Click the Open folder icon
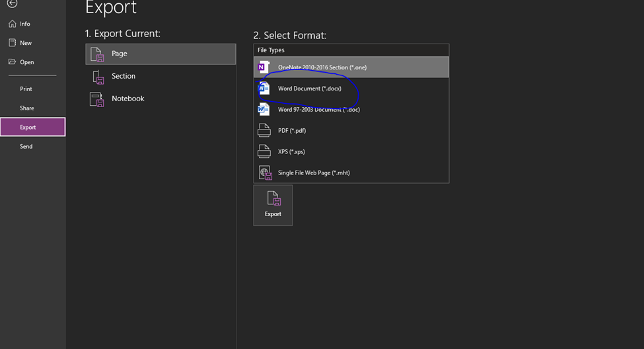Viewport: 644px width, 349px height. (x=13, y=61)
